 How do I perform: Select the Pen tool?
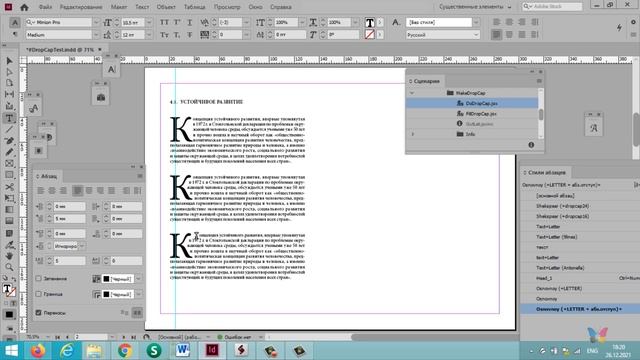click(9, 140)
